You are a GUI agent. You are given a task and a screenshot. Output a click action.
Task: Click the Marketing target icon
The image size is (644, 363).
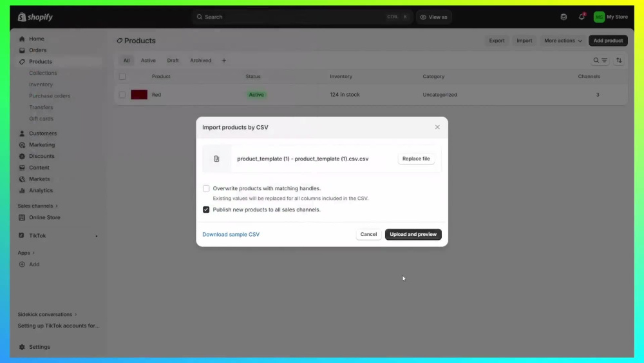[22, 144]
